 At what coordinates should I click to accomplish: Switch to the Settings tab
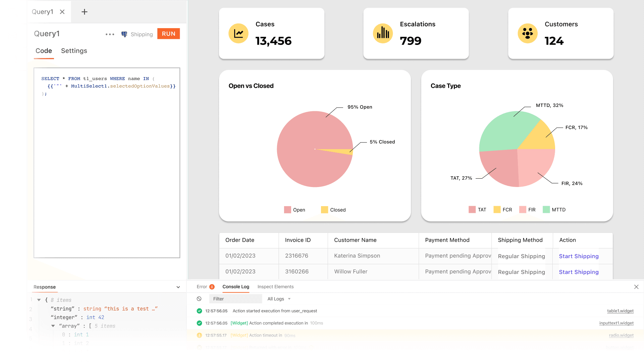click(x=74, y=51)
